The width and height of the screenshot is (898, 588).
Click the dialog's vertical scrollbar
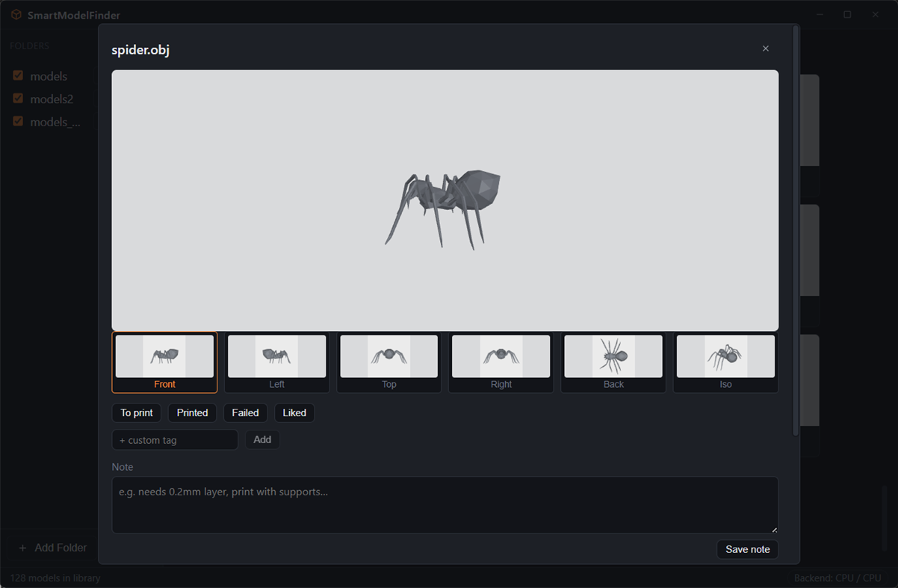point(796,232)
